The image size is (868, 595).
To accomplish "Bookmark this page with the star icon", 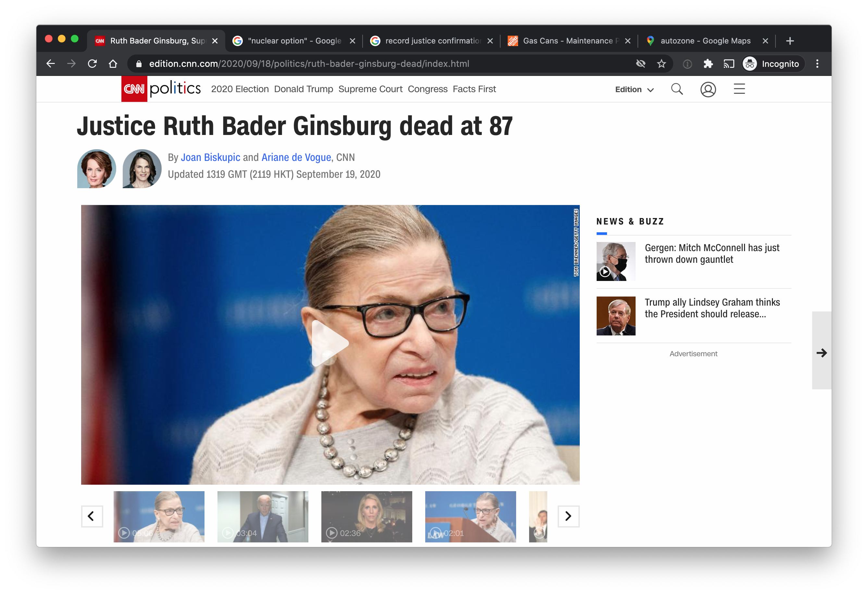I will tap(662, 64).
